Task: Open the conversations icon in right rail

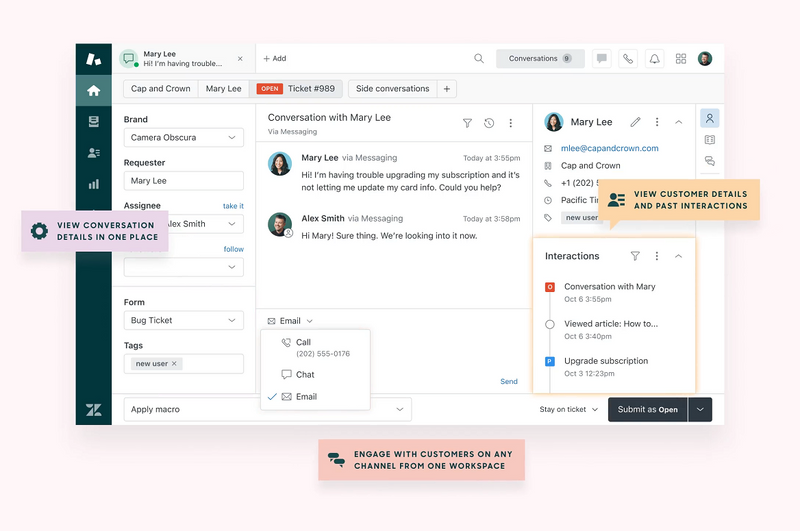Action: pyautogui.click(x=710, y=161)
